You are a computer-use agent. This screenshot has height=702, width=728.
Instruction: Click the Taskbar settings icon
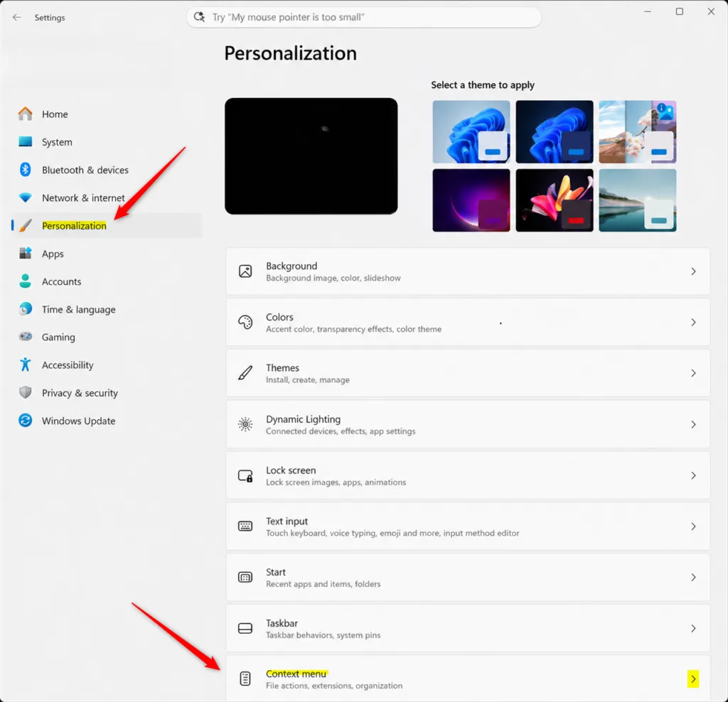tap(245, 628)
